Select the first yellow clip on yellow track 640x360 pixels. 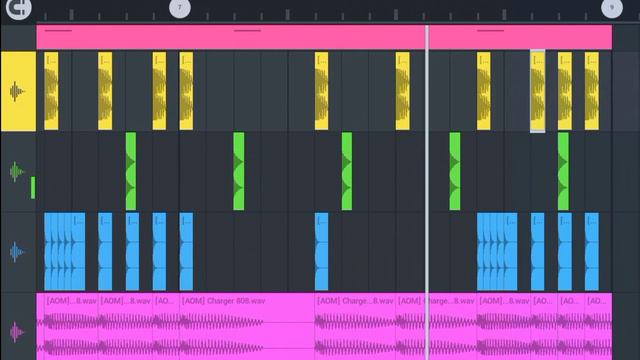tap(51, 91)
